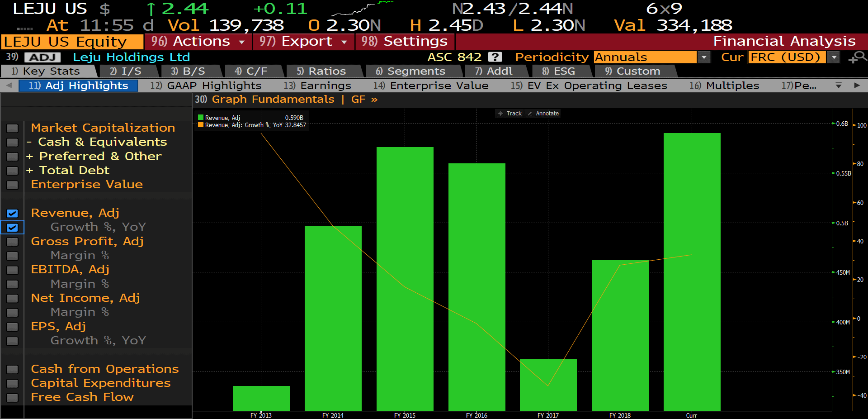868x419 pixels.
Task: Click the Track crosshair icon in chart
Action: coord(500,114)
